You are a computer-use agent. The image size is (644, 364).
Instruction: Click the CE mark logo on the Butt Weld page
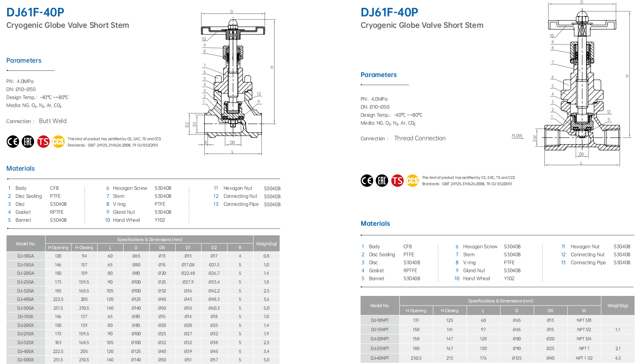pos(13,142)
